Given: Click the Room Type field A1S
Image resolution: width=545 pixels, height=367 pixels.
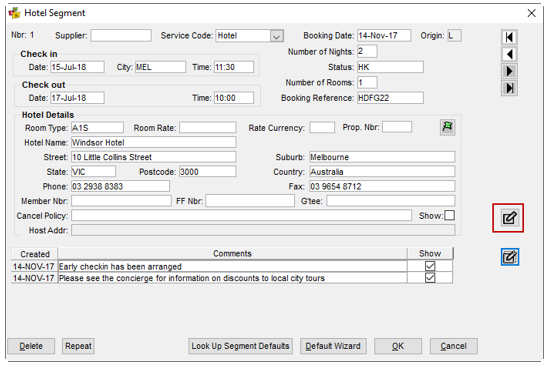Looking at the screenshot, I should 97,128.
